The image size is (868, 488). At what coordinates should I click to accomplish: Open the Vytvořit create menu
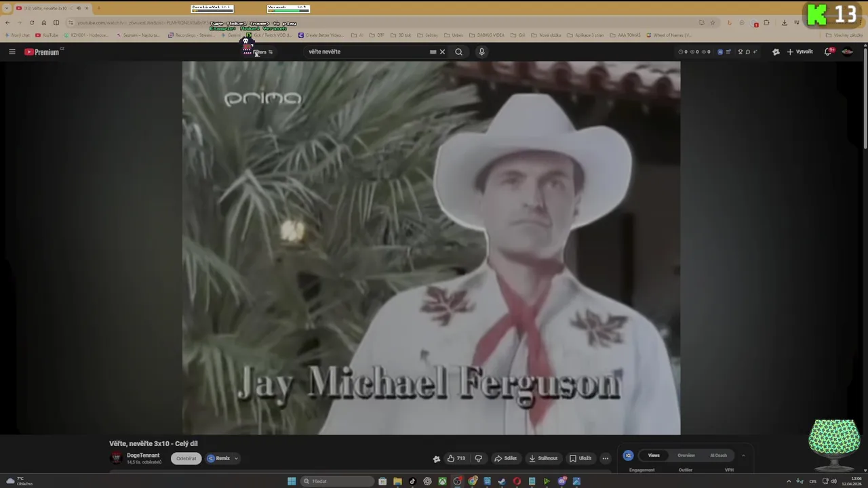(x=800, y=52)
